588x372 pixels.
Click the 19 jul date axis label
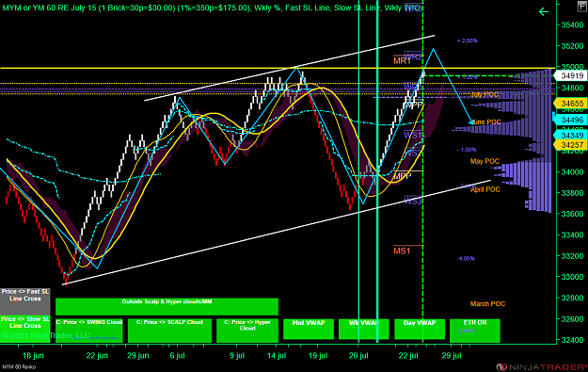coord(318,355)
